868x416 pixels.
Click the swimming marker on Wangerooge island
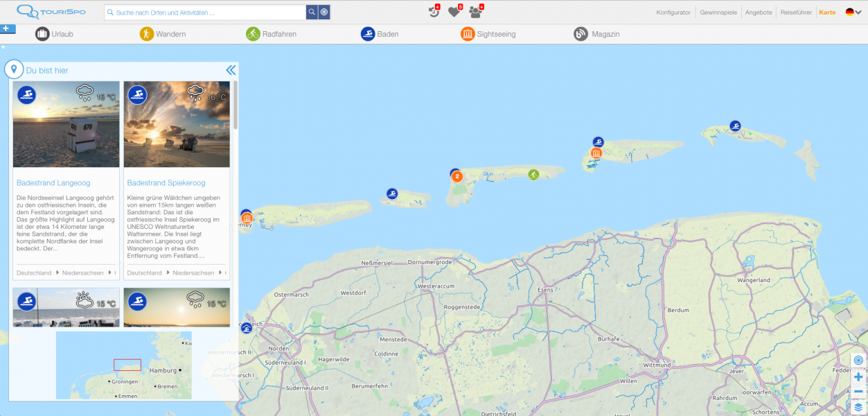point(735,125)
